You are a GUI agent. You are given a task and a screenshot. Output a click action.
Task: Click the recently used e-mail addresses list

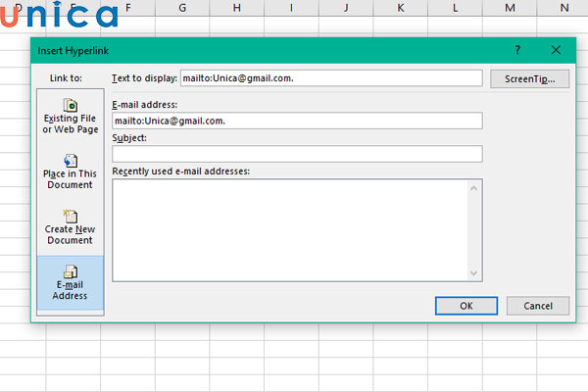click(x=297, y=230)
